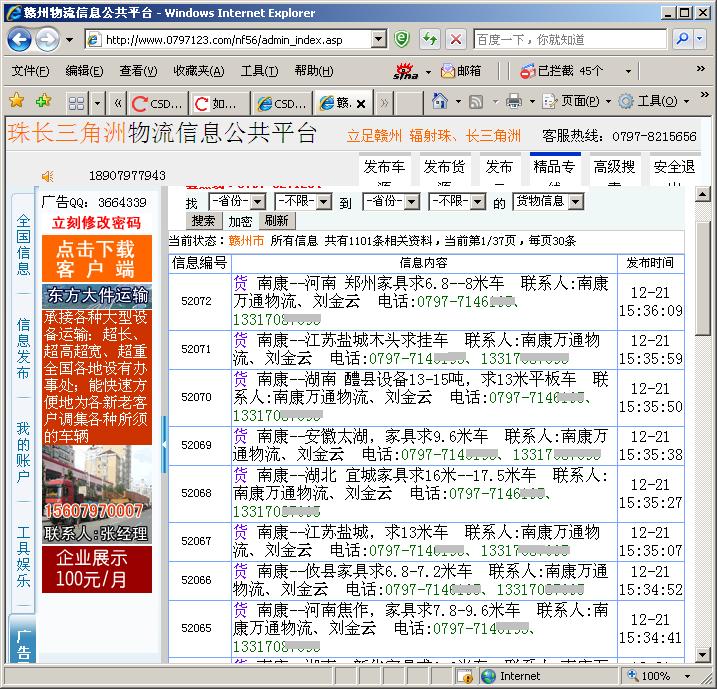Open the recent pages dropdown beside Forward
717x689 pixels.
(x=69, y=40)
